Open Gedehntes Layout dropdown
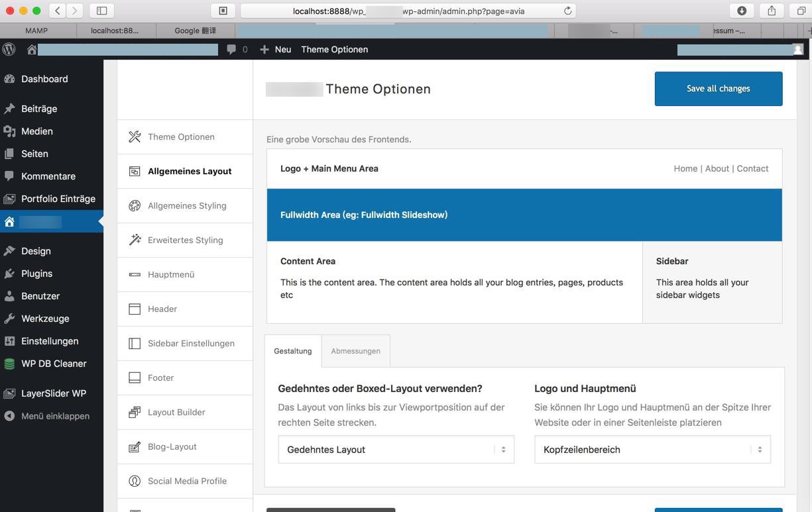 (396, 450)
